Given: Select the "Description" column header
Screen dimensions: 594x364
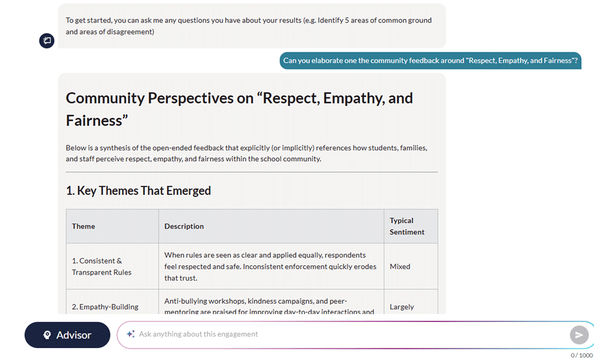Looking at the screenshot, I should pos(184,226).
